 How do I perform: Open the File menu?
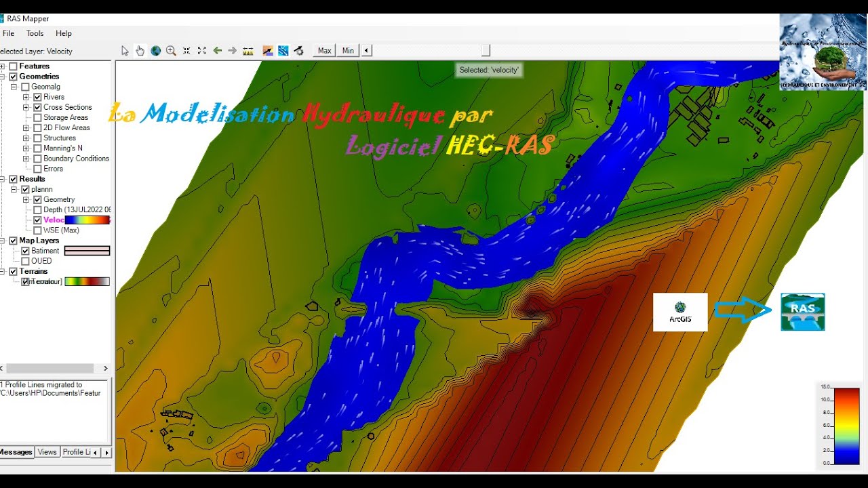point(8,33)
